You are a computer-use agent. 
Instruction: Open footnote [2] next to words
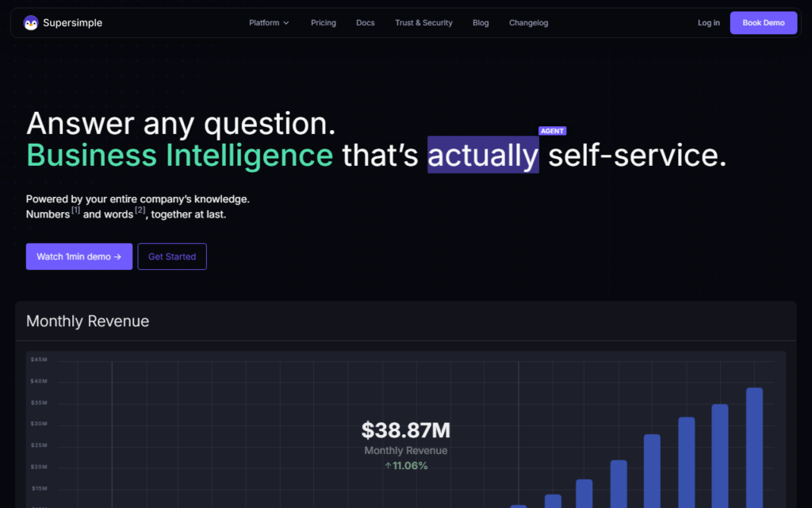click(x=140, y=210)
